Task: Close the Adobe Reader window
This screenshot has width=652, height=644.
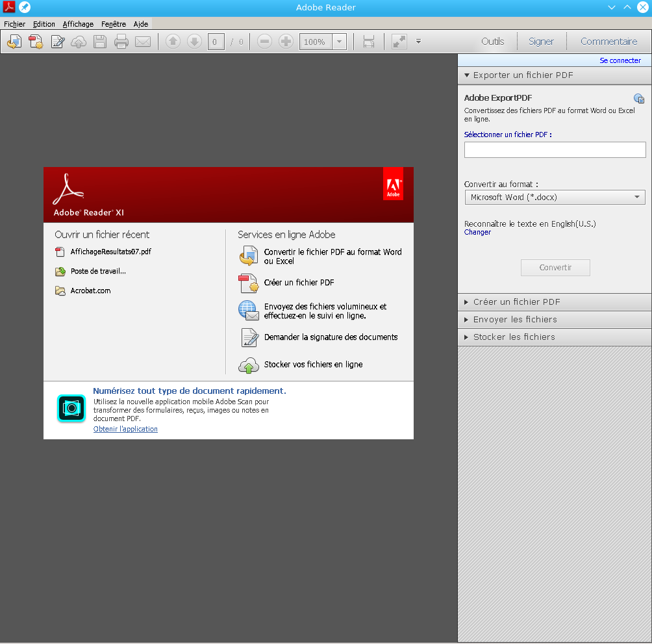Action: (643, 7)
